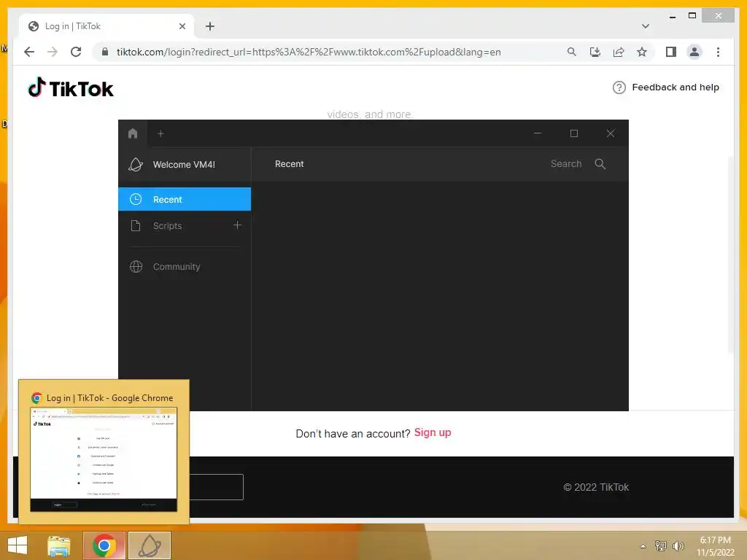
Task: Close the Log in | TikTok tab
Action: pos(182,26)
